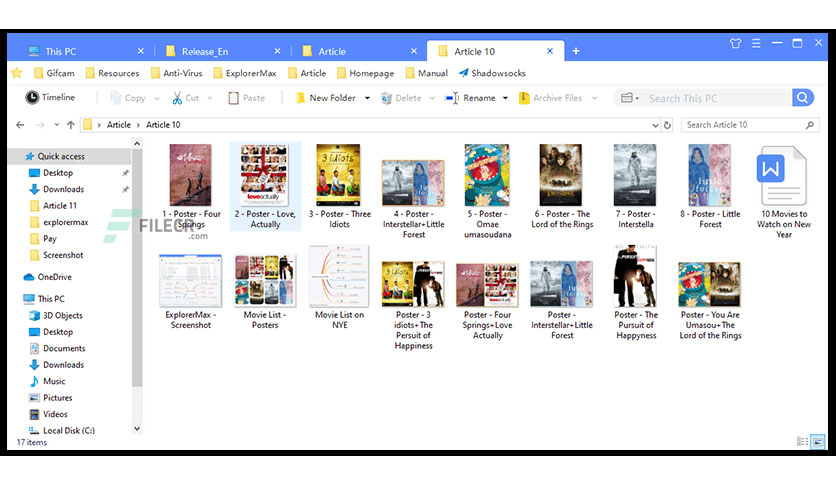Switch to details view icon
The width and height of the screenshot is (836, 484).
coord(802,441)
